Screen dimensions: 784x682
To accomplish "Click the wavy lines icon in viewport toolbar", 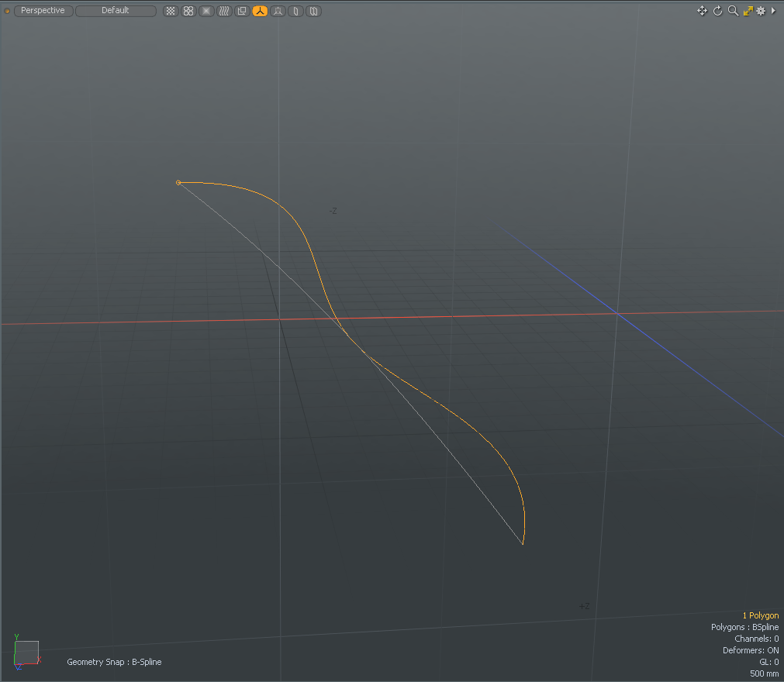I will 224,12.
